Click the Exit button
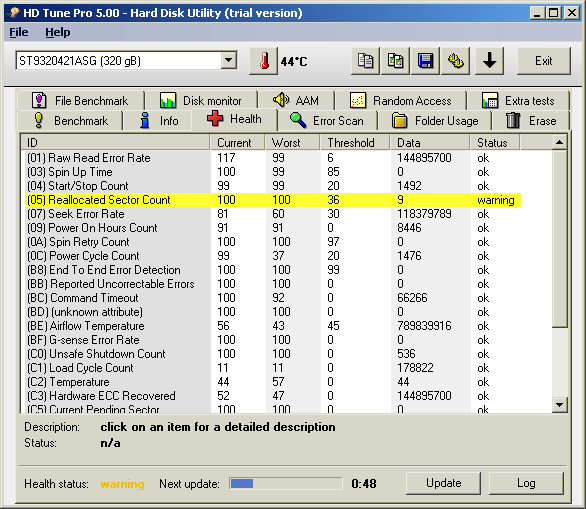Viewport: 586px width, 509px height. click(543, 61)
